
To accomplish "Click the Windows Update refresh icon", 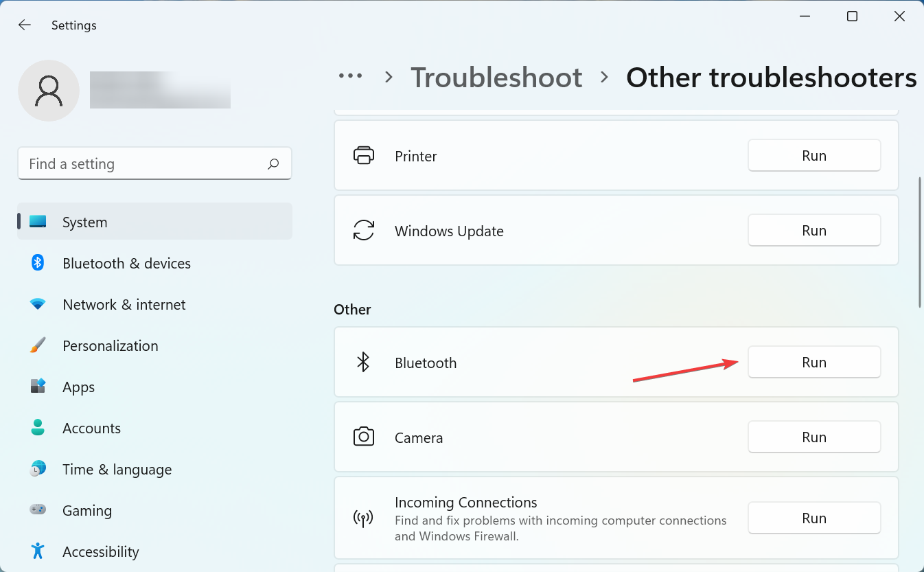I will pos(364,231).
